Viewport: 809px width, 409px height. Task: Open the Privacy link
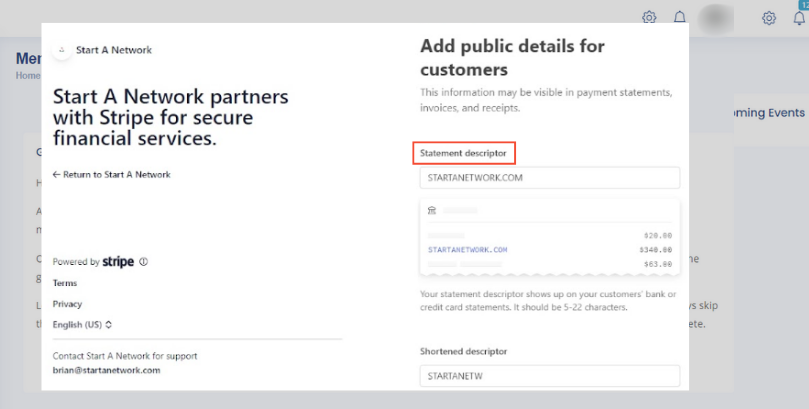pos(67,304)
